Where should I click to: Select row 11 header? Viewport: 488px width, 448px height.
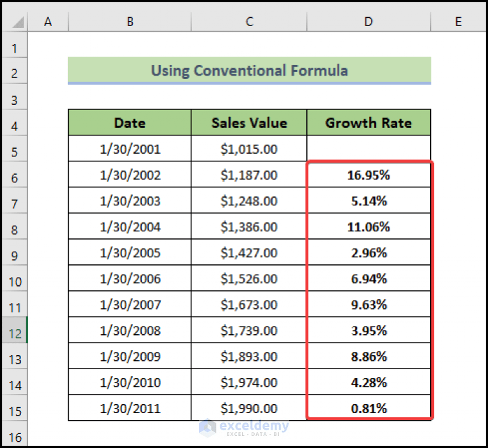point(15,304)
